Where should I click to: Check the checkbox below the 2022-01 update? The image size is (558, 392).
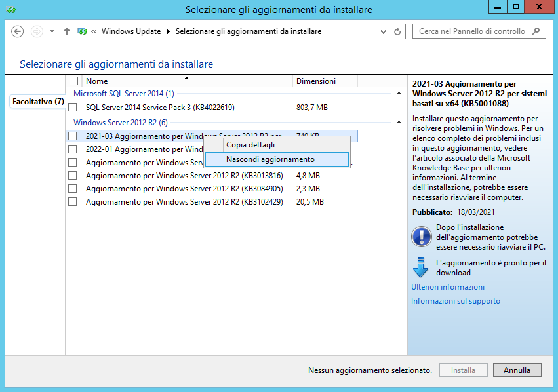pyautogui.click(x=73, y=162)
